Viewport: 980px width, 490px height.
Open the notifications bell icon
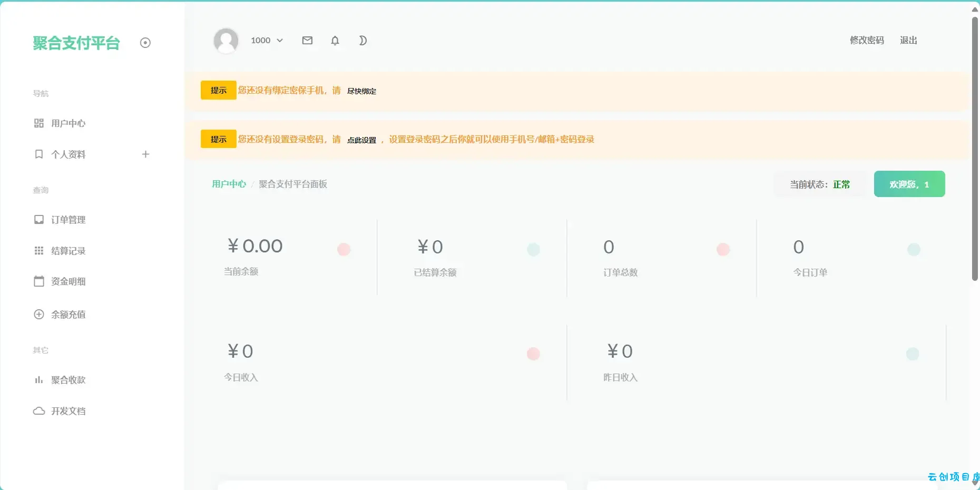(335, 40)
